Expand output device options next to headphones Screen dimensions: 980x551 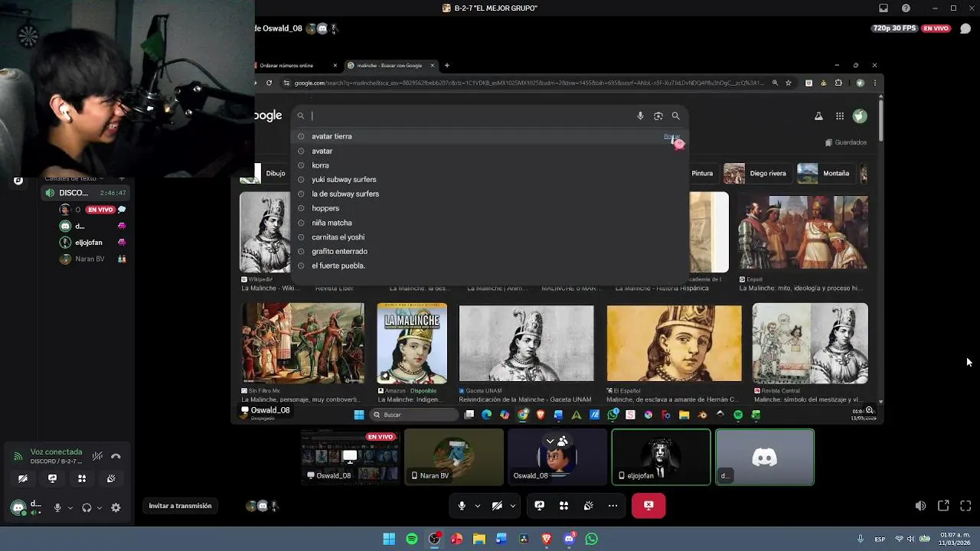pyautogui.click(x=100, y=507)
